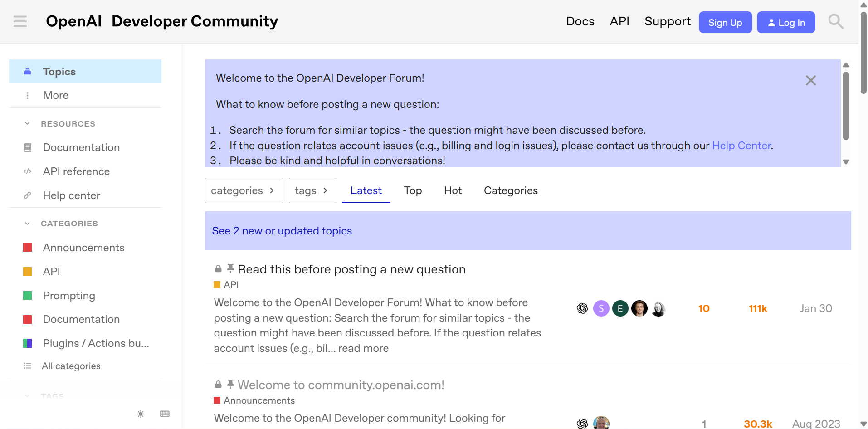Click the green E user avatar
868x429 pixels.
click(620, 308)
